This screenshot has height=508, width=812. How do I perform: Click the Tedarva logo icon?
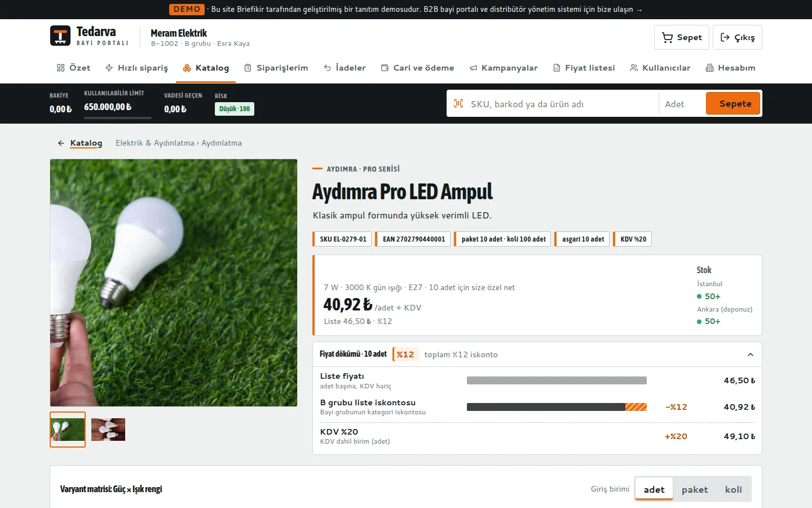60,36
